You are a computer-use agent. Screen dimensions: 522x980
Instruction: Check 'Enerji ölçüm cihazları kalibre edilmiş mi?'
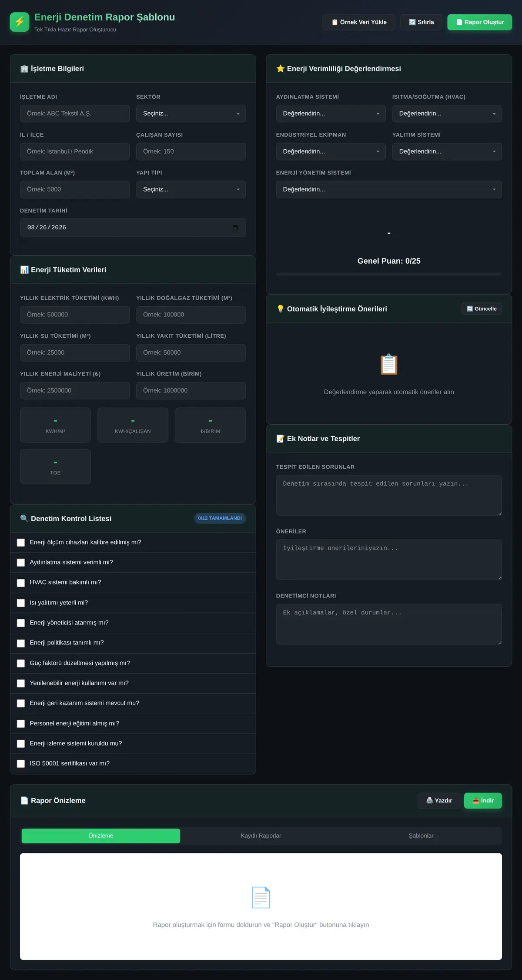(x=21, y=543)
